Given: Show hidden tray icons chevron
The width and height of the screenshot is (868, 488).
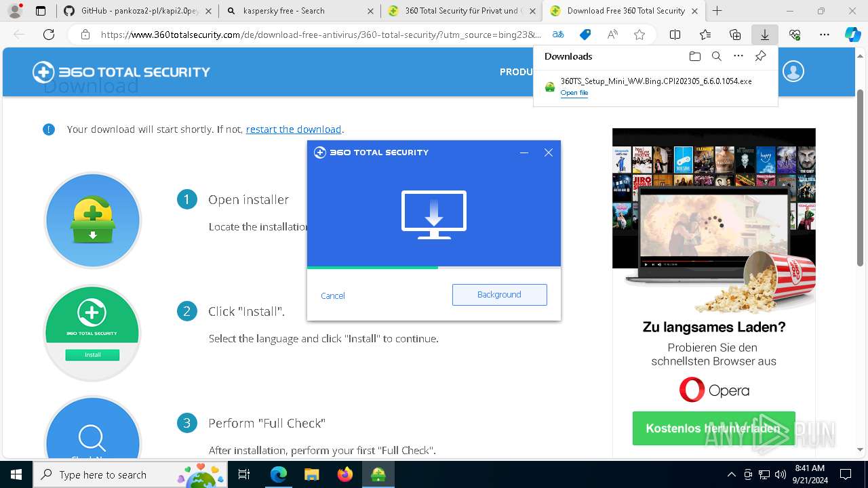Looking at the screenshot, I should click(731, 474).
